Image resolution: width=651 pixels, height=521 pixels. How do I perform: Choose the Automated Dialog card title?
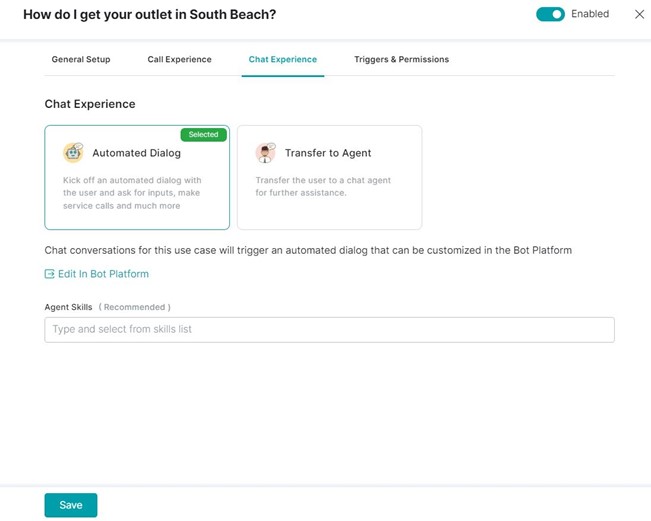coord(136,154)
